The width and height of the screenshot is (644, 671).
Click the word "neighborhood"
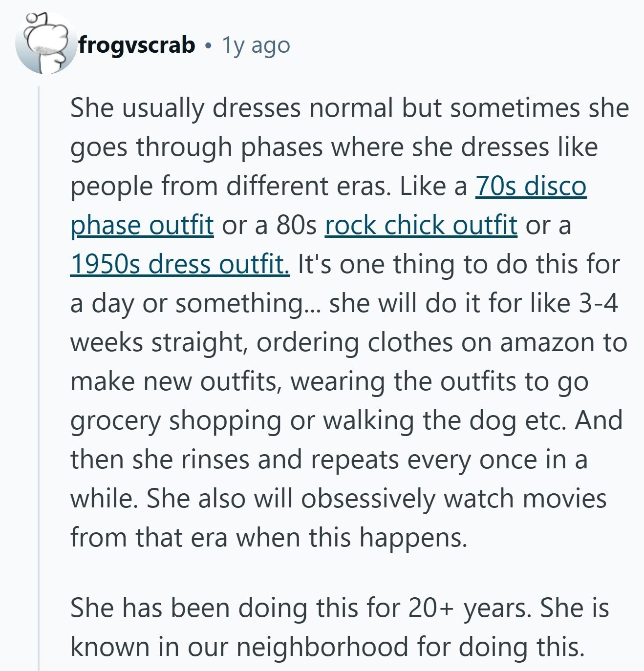click(x=322, y=648)
